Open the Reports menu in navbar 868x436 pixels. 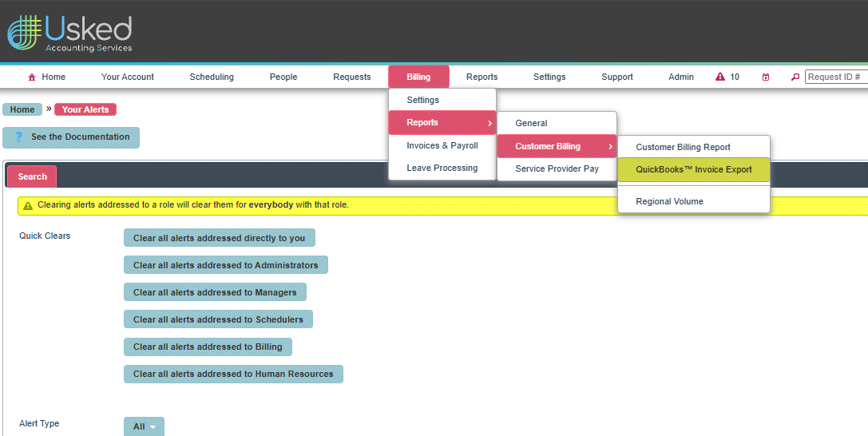coord(482,77)
